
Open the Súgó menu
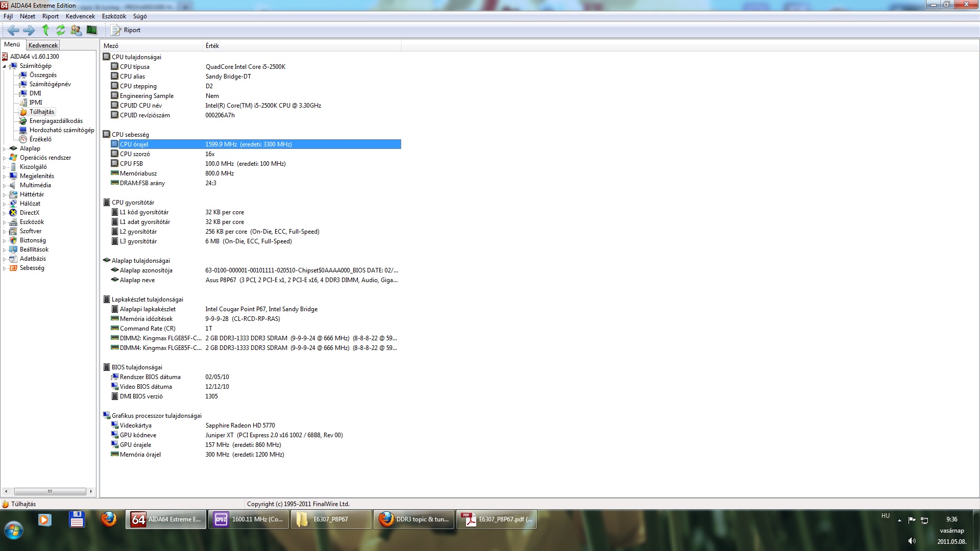pyautogui.click(x=140, y=16)
